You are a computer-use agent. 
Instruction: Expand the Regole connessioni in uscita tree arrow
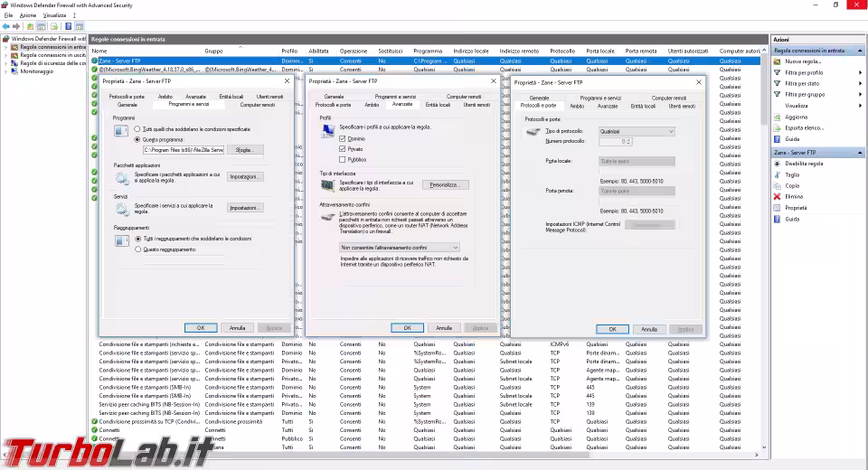pyautogui.click(x=5, y=55)
